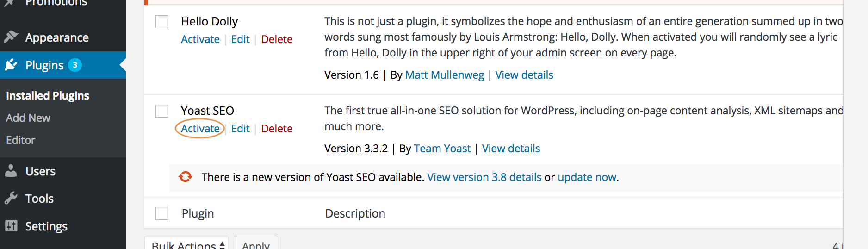868x249 pixels.
Task: Click the Yoast SEO update refresh icon
Action: pos(186,177)
